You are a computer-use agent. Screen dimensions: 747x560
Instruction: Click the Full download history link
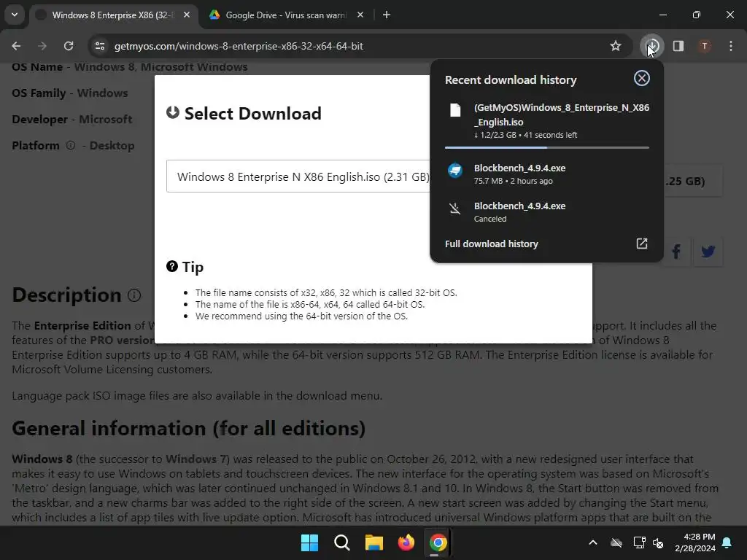[491, 244]
